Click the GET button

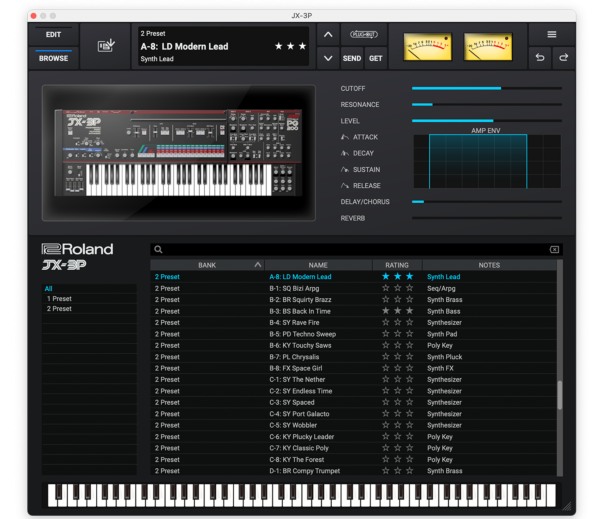pos(375,58)
